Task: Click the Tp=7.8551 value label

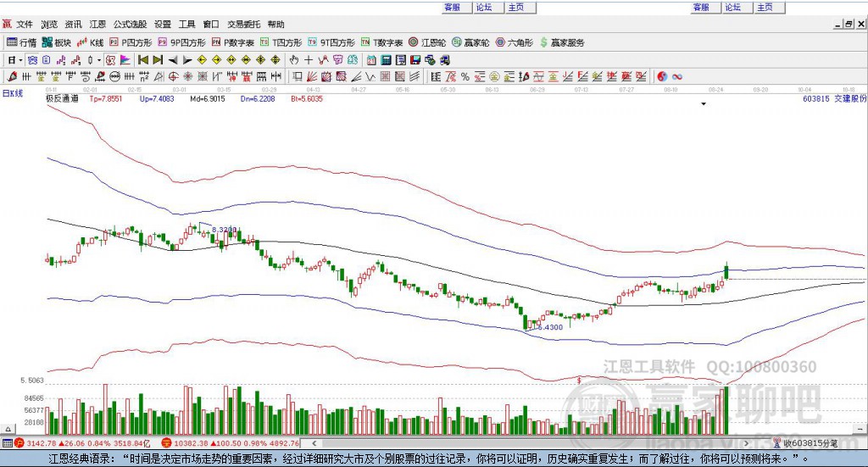Action: [x=106, y=98]
